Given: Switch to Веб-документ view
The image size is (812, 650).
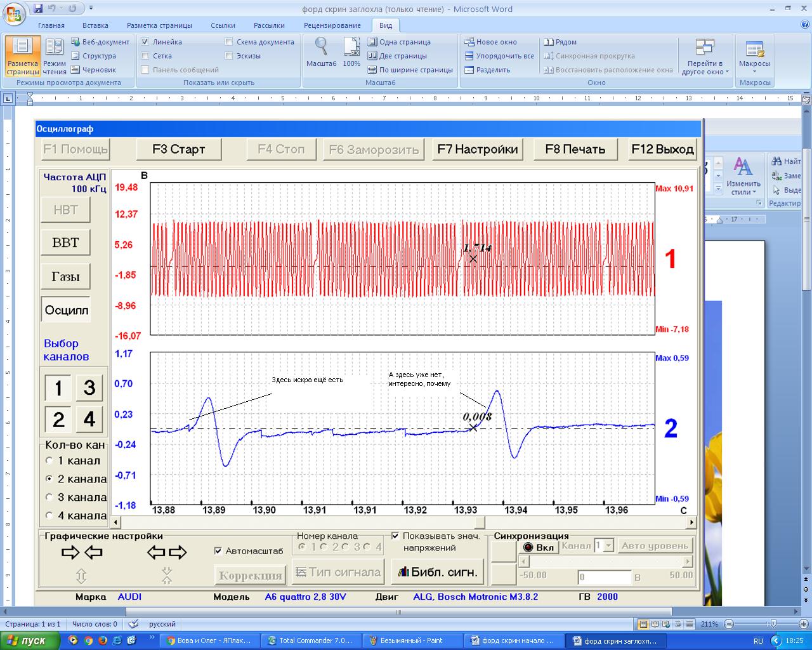Looking at the screenshot, I should pyautogui.click(x=100, y=42).
